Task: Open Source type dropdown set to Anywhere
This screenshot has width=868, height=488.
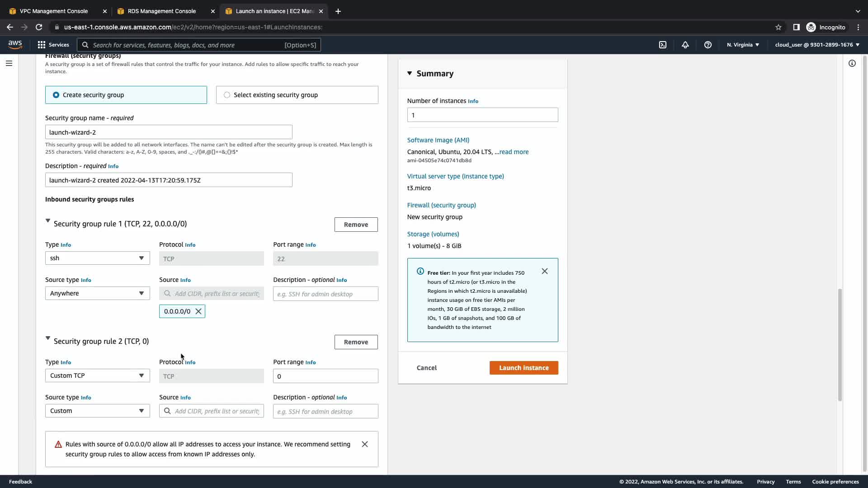Action: coord(97,293)
